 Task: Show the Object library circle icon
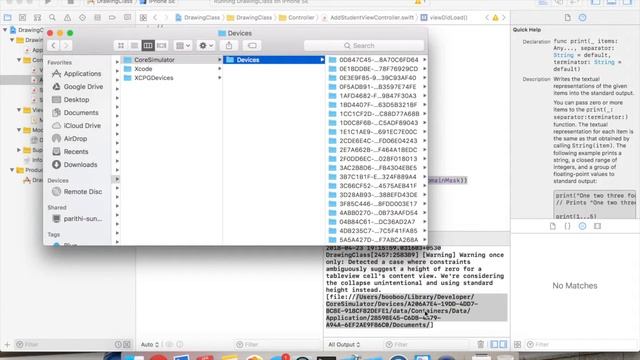(x=582, y=226)
